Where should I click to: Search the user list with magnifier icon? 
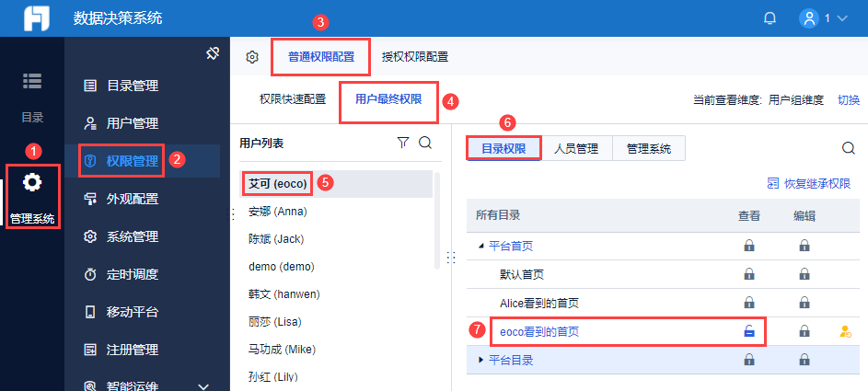(425, 143)
